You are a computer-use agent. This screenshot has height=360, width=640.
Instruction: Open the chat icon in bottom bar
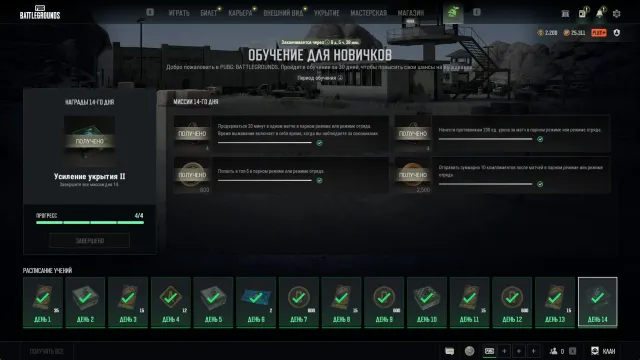[x=449, y=351]
